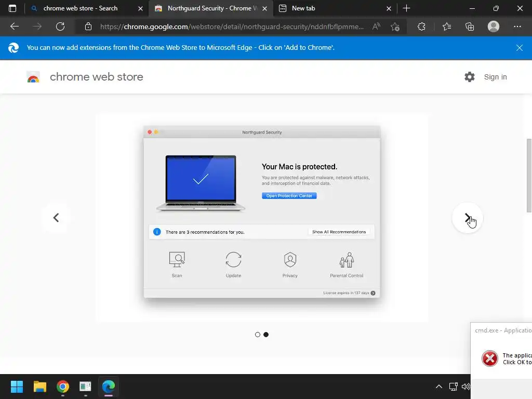Select the Northguard Security tab

click(x=210, y=8)
